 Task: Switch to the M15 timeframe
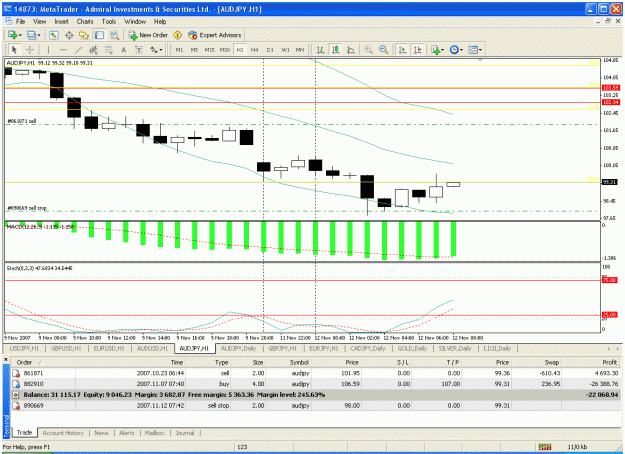pos(209,50)
